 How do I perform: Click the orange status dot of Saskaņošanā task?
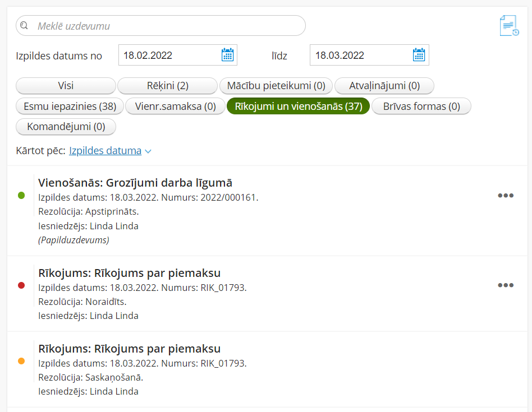(21, 361)
